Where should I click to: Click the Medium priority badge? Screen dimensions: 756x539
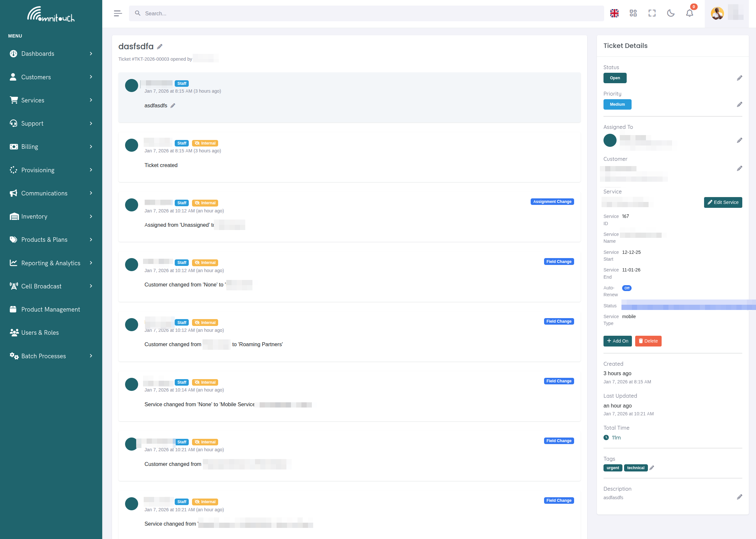point(617,104)
